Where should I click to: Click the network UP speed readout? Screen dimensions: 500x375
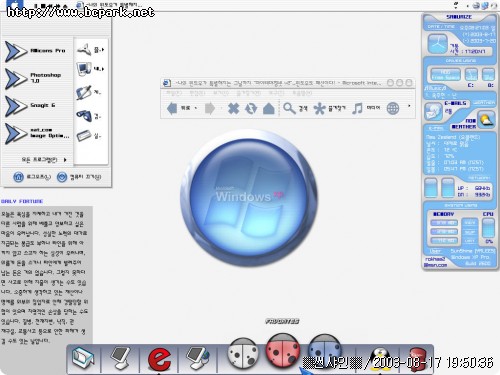(x=473, y=188)
